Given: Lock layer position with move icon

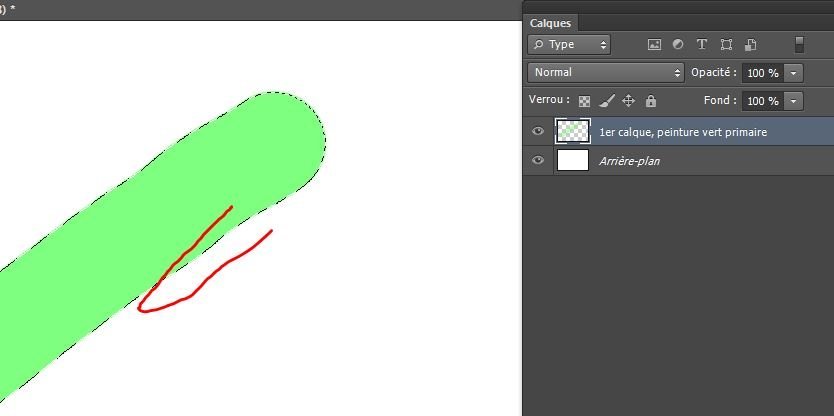Looking at the screenshot, I should tap(629, 101).
